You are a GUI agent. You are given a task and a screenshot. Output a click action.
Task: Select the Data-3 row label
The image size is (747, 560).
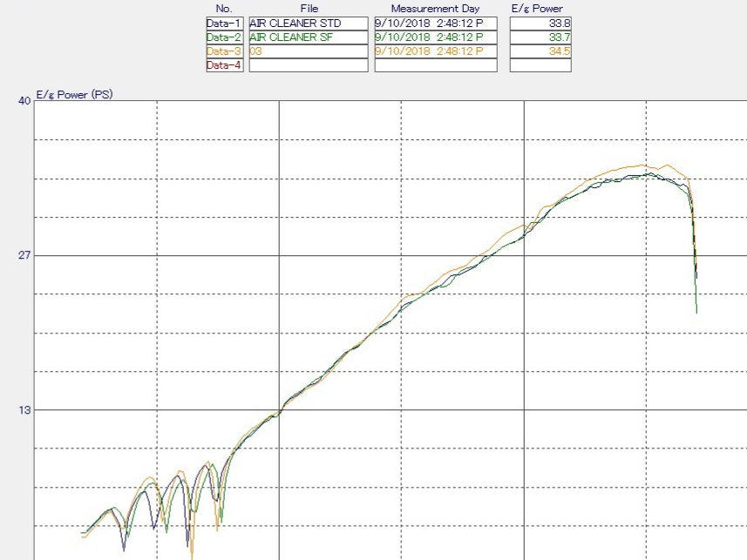pyautogui.click(x=224, y=51)
